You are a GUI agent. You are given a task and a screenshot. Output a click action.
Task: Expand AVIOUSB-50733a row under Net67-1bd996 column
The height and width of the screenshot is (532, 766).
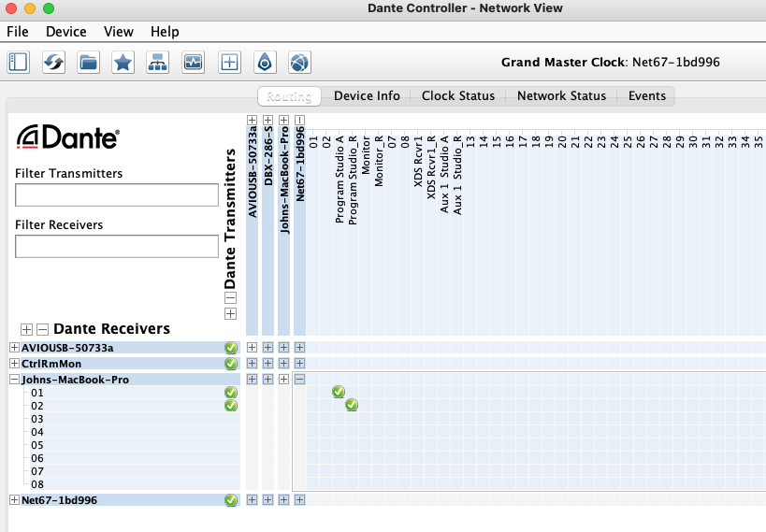300,347
